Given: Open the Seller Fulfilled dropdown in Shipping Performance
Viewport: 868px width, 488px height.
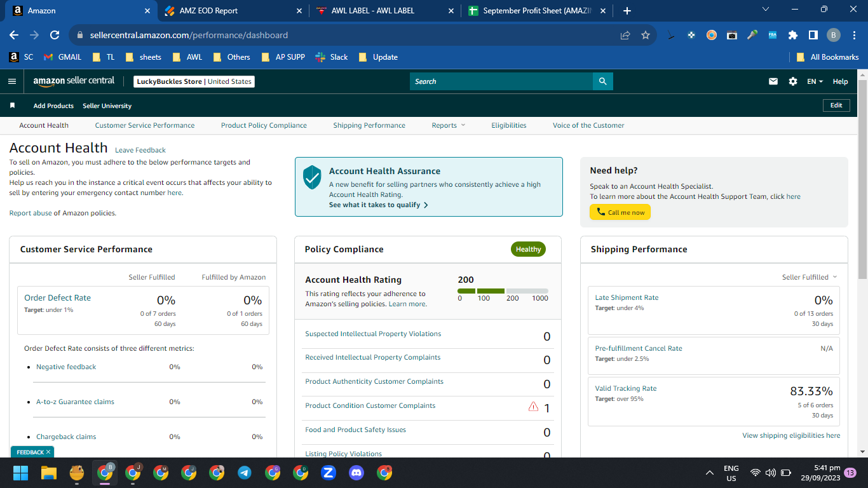Looking at the screenshot, I should (x=810, y=277).
